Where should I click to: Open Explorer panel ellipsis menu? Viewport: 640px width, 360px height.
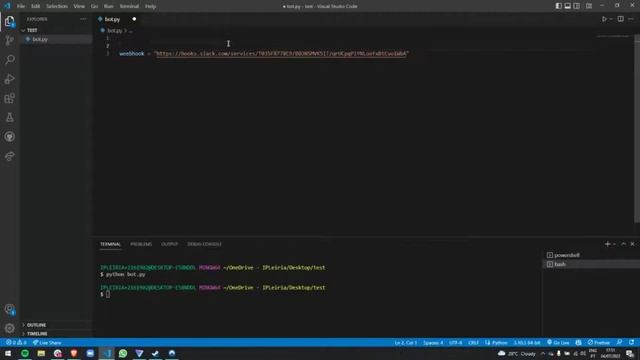click(x=83, y=19)
